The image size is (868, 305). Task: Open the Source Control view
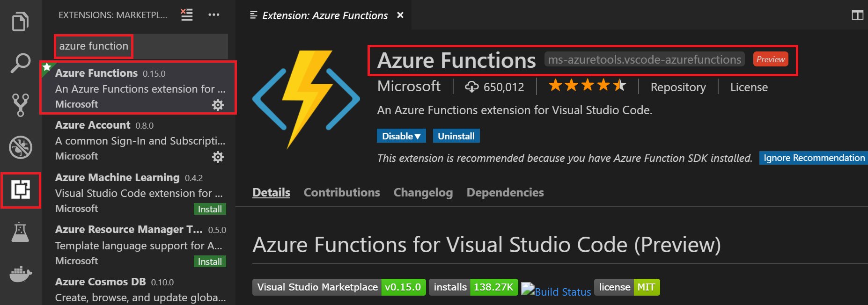pos(20,105)
